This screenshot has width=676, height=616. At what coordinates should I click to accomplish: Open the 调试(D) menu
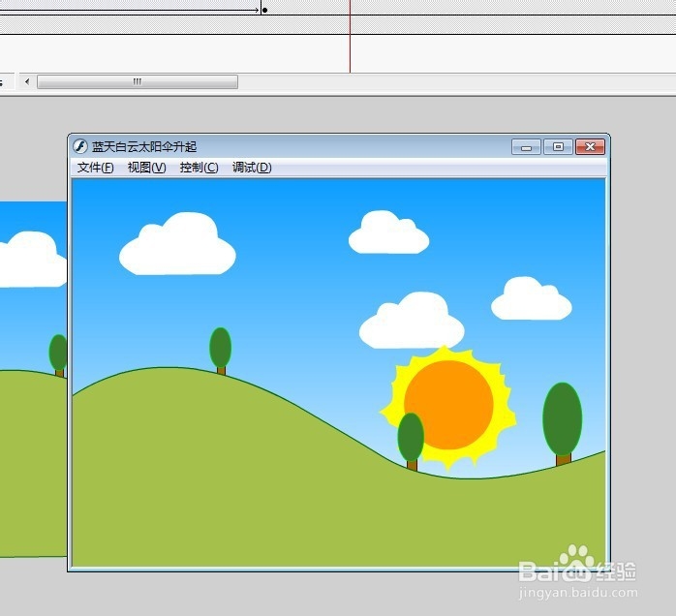(x=252, y=168)
